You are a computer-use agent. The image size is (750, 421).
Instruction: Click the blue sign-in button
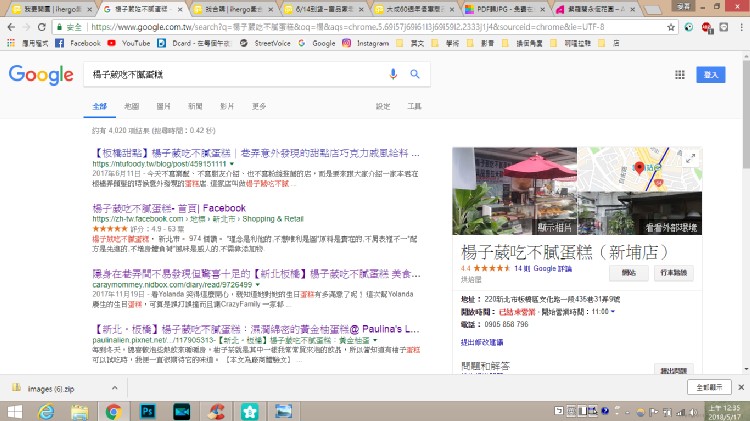point(711,75)
